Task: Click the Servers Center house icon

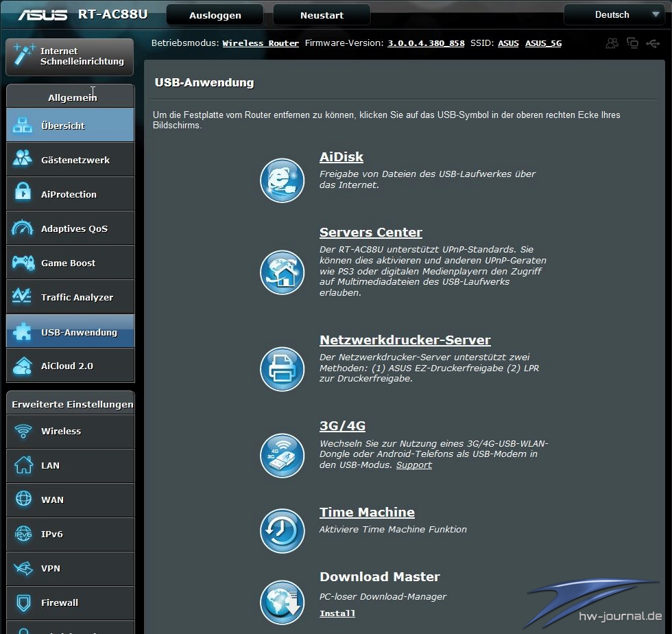Action: (282, 272)
